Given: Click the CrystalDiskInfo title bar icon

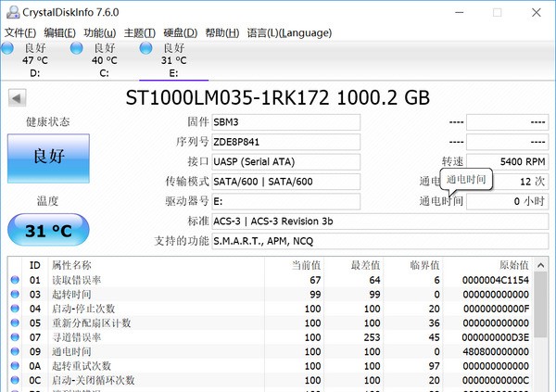Looking at the screenshot, I should pyautogui.click(x=13, y=12).
